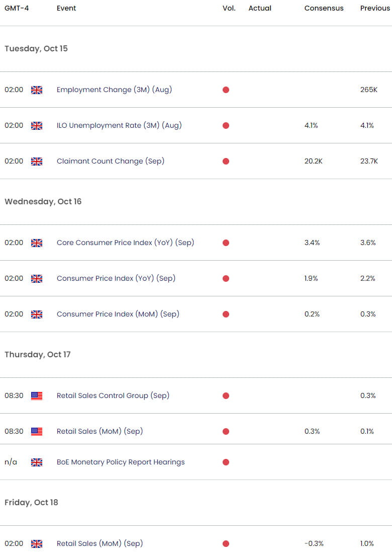This screenshot has width=392, height=555.
Task: Click the red dot beside Friday's Retail Sales event
Action: point(226,543)
